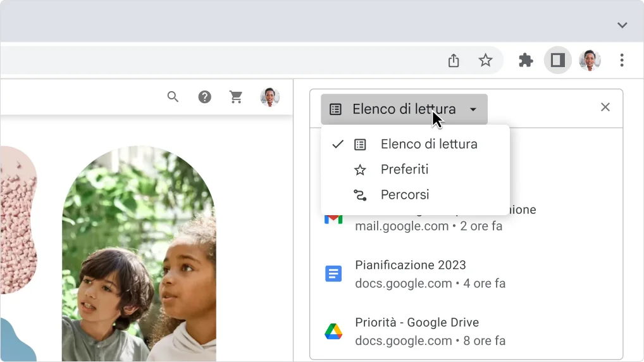644x362 pixels.
Task: Click the search magnifier icon on webpage
Action: point(173,97)
